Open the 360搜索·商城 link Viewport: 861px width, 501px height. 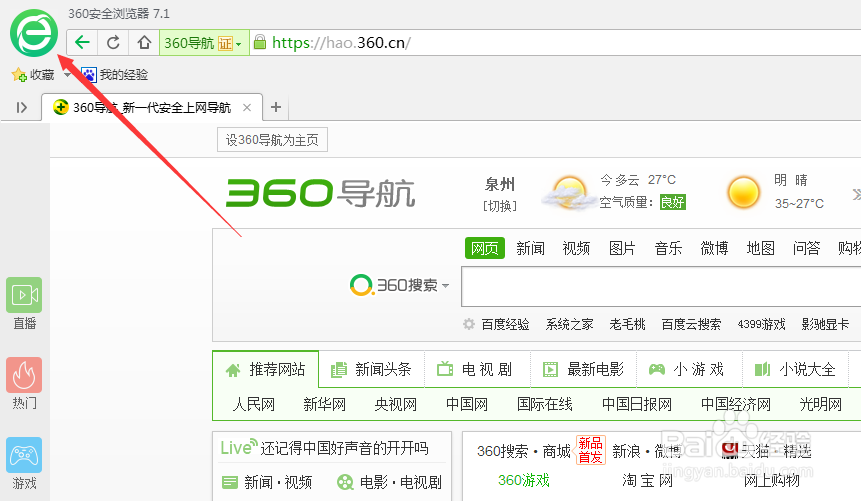[x=524, y=451]
